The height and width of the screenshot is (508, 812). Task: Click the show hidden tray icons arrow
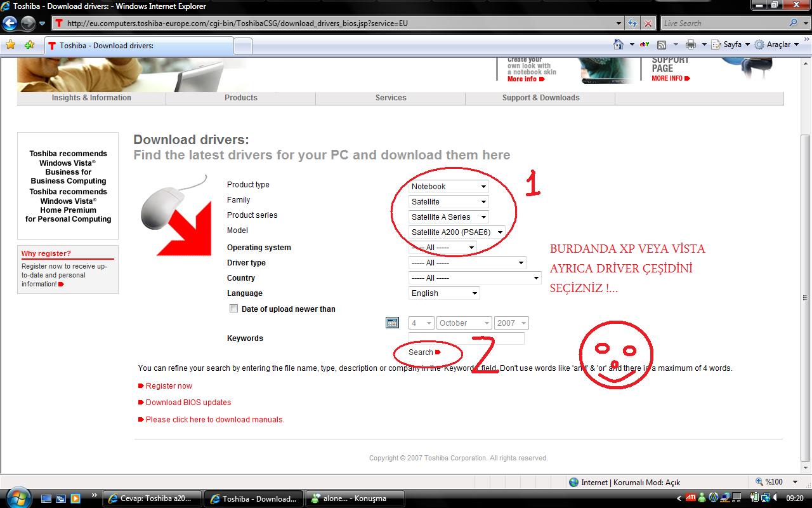tap(679, 498)
